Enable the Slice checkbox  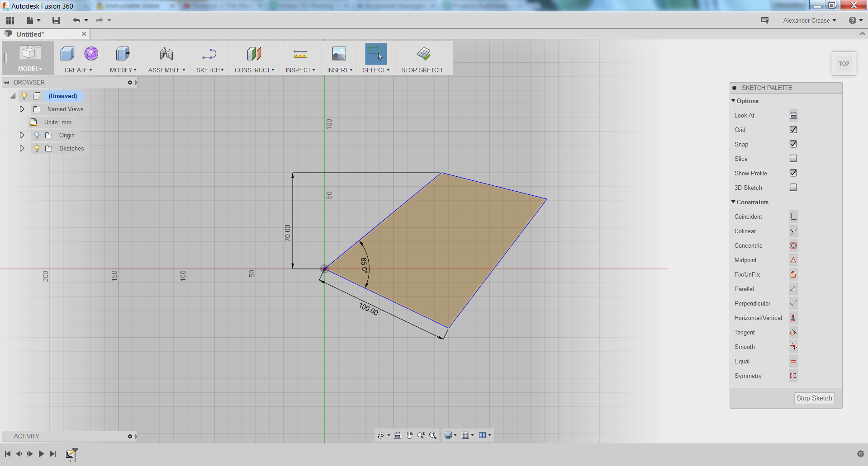click(x=793, y=159)
